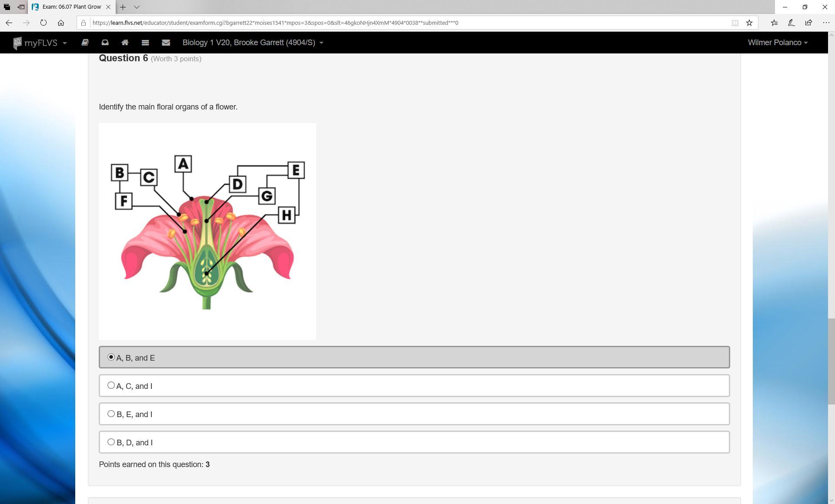
Task: Select the 'A, B, and E' radio button
Action: coord(111,357)
